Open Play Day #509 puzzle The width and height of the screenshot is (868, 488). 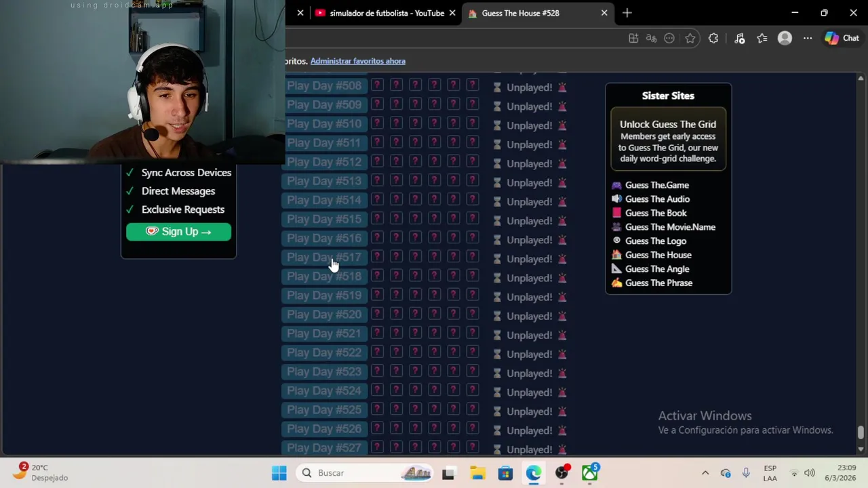pos(325,105)
